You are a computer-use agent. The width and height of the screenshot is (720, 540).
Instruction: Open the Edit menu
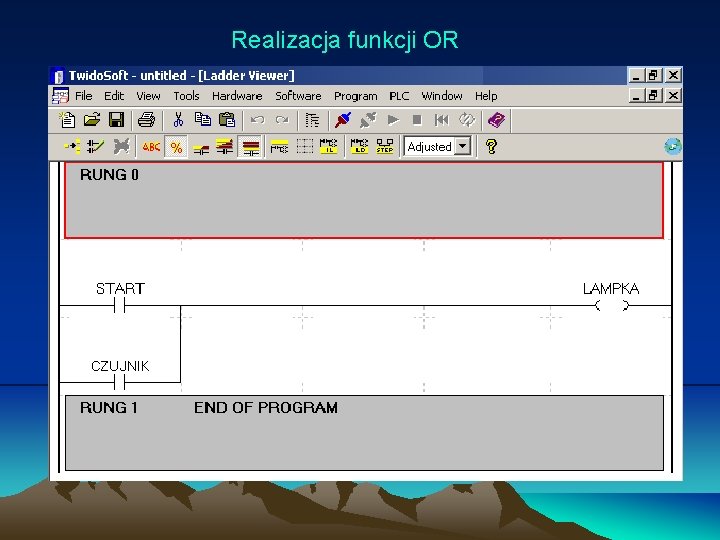point(114,96)
